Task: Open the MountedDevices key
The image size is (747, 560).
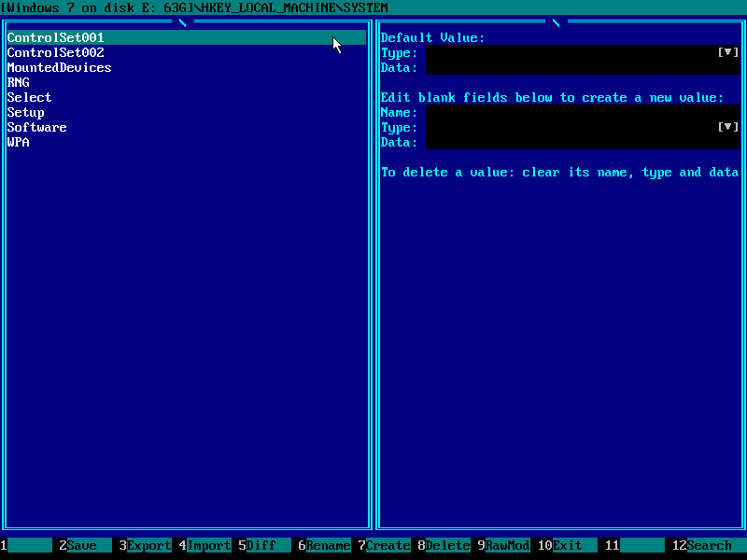Action: tap(59, 67)
